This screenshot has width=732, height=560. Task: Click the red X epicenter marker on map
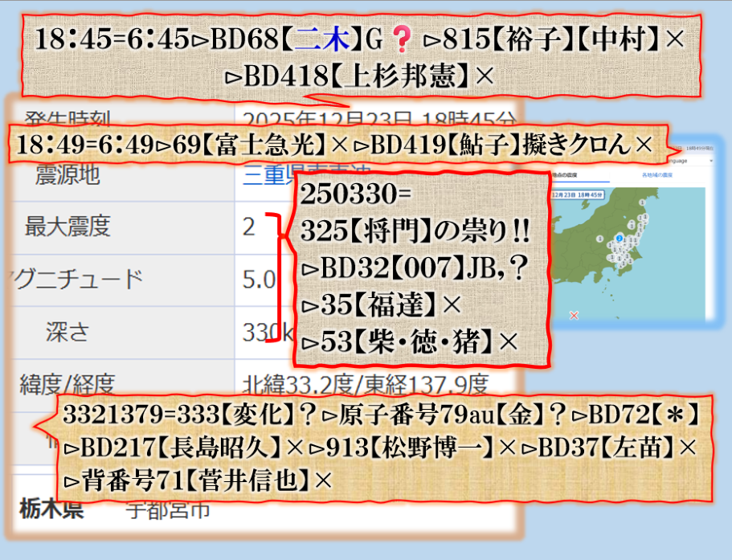point(574,315)
